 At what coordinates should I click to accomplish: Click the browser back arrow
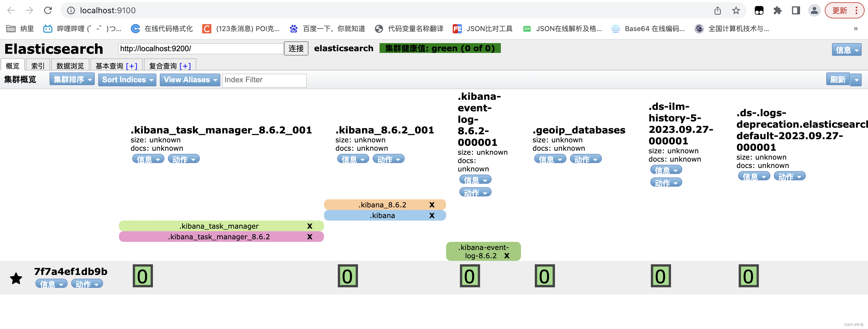coord(11,10)
